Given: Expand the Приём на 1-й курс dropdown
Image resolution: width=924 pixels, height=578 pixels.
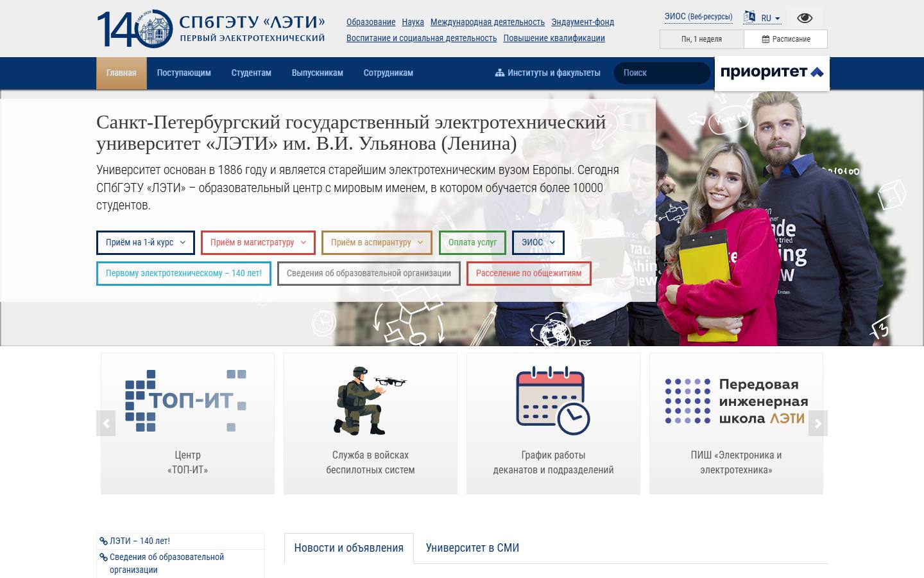Looking at the screenshot, I should [146, 243].
